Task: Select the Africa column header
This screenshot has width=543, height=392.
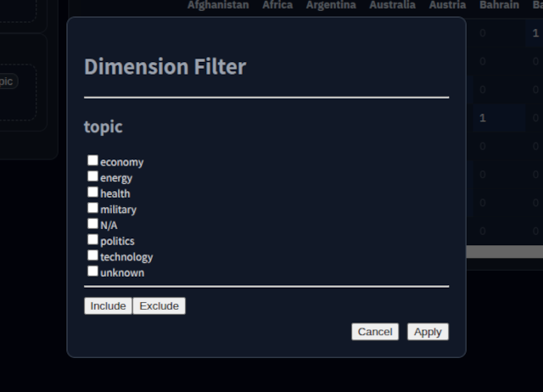Action: coord(277,5)
